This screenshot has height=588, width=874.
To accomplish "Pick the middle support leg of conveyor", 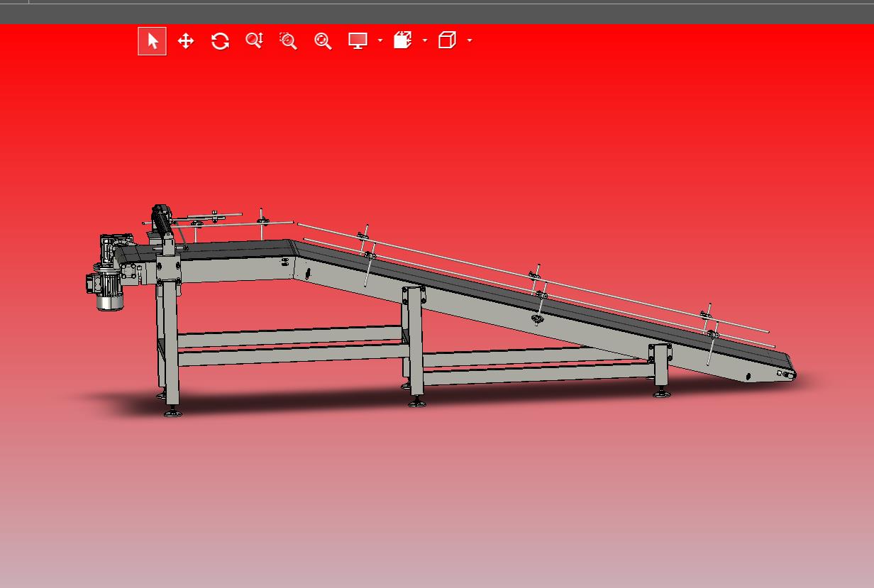I will pyautogui.click(x=415, y=345).
